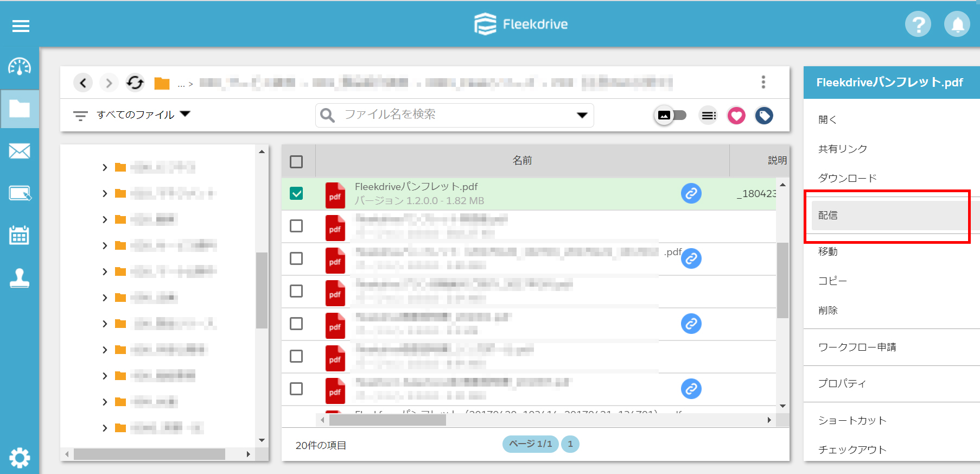Click the Fleekdrive logo
980x474 pixels.
[521, 24]
